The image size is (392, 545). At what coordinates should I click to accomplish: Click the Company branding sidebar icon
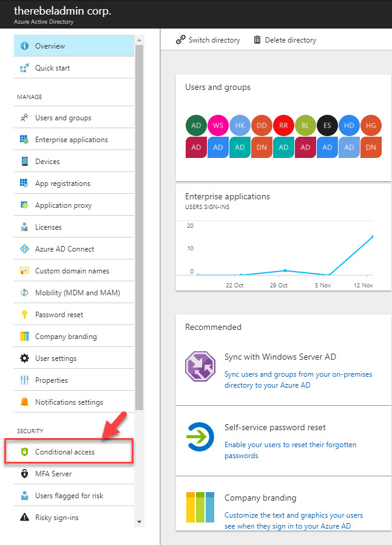tap(24, 337)
